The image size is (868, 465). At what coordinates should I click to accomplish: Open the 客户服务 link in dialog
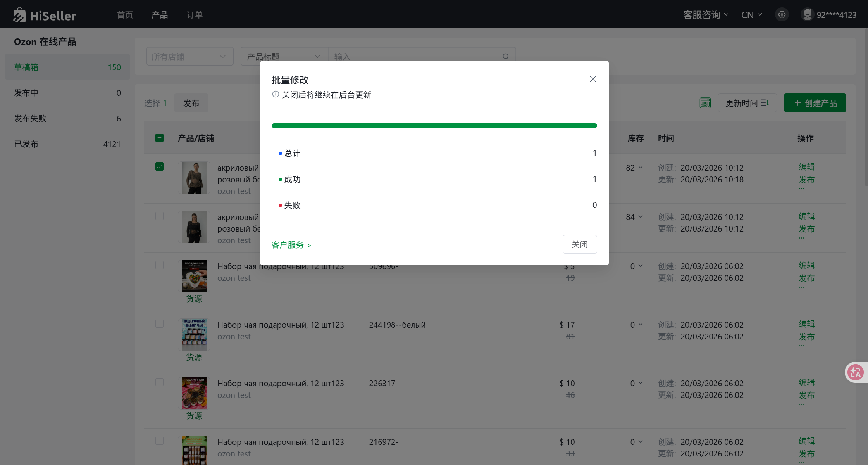point(291,245)
